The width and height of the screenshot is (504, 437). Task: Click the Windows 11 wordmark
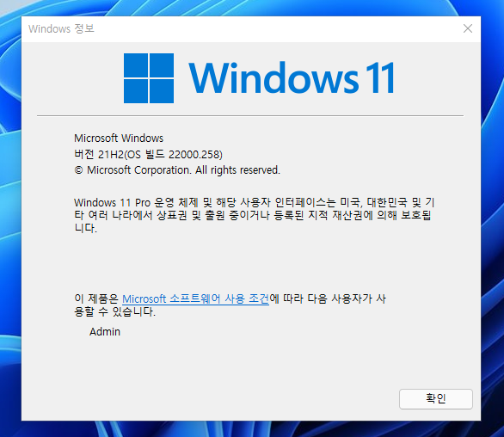pos(292,77)
